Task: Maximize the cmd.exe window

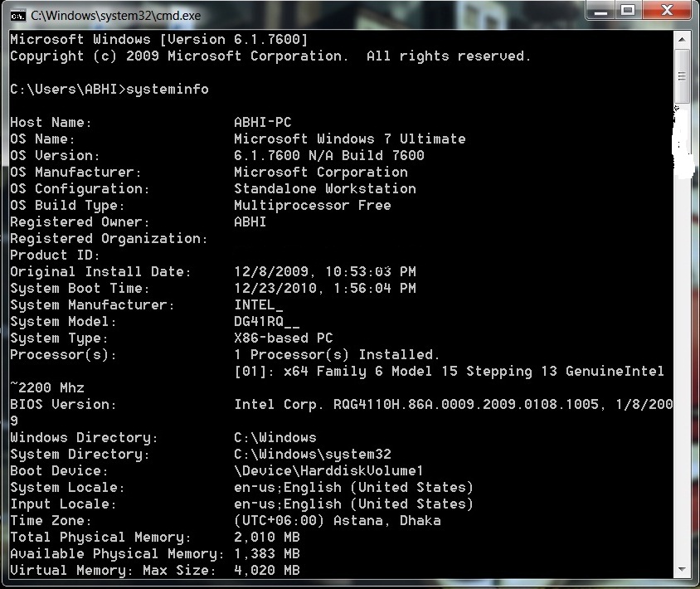Action: (629, 10)
